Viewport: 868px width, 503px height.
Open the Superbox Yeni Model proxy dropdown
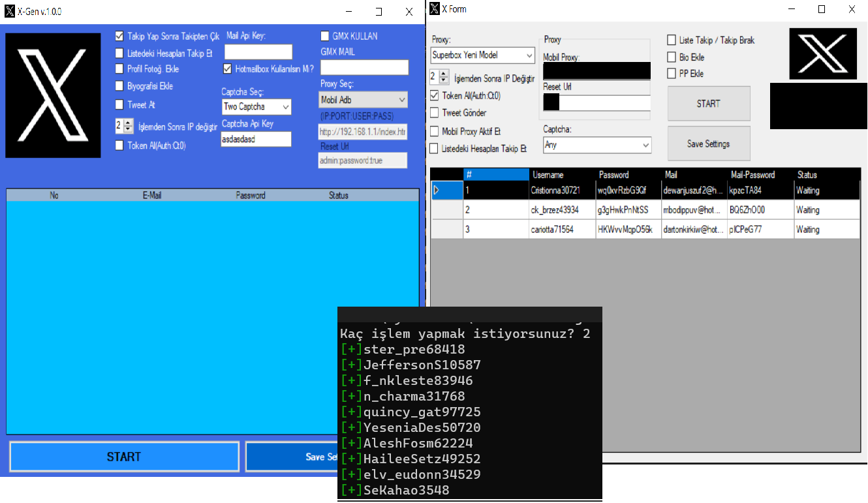(x=482, y=55)
